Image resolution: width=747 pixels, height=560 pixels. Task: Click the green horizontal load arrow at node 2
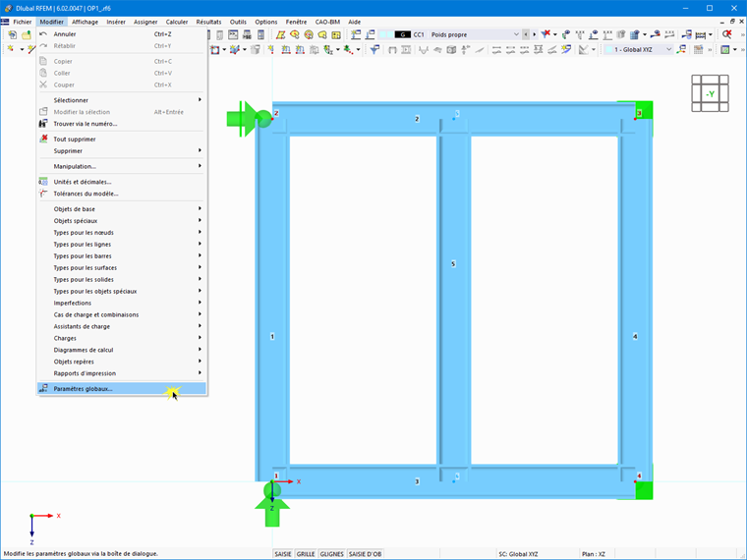242,119
